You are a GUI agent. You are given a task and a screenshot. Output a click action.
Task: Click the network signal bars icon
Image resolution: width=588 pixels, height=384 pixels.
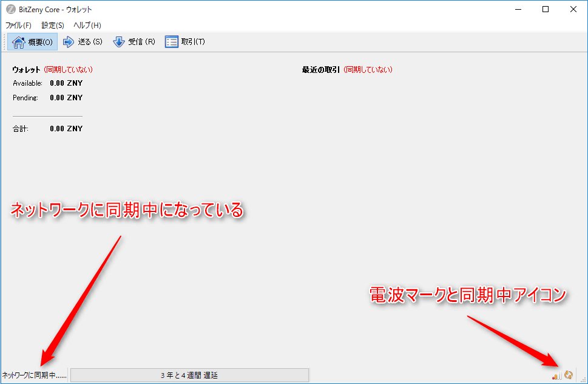(557, 375)
